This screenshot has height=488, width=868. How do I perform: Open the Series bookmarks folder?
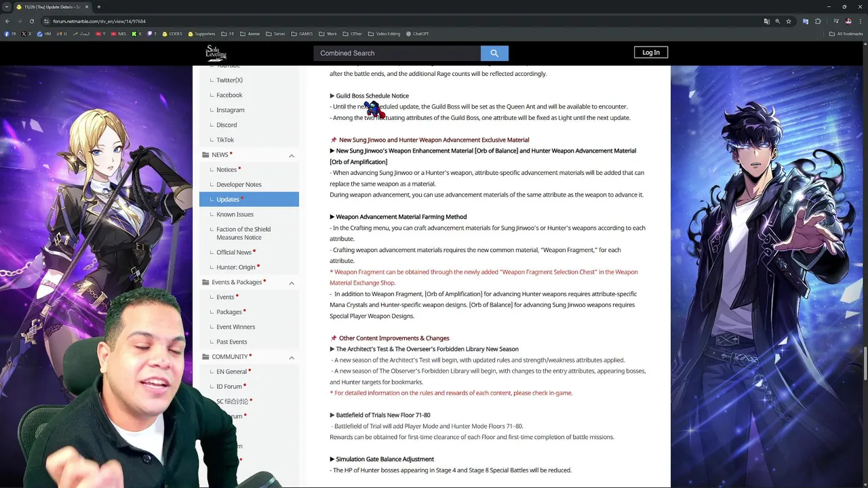click(x=275, y=34)
